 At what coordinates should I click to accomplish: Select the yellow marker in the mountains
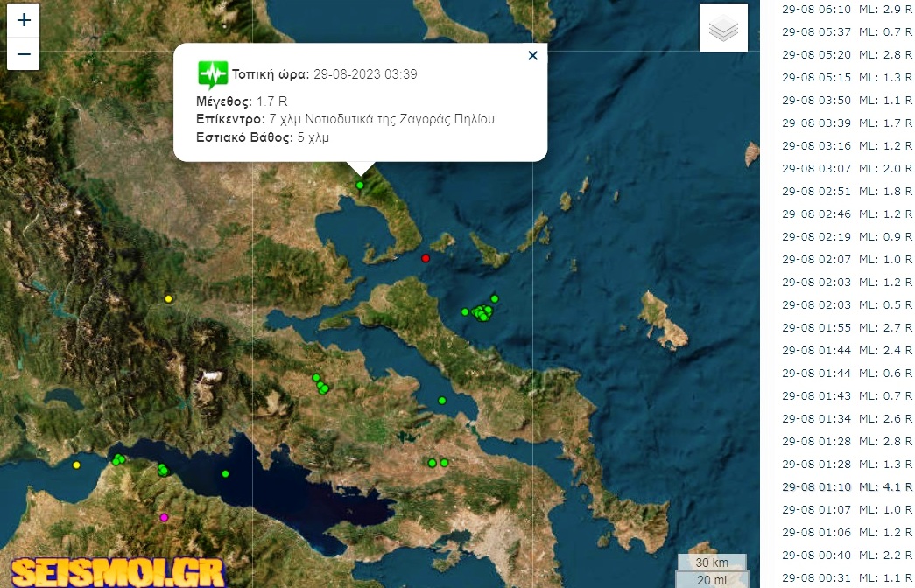point(169,299)
